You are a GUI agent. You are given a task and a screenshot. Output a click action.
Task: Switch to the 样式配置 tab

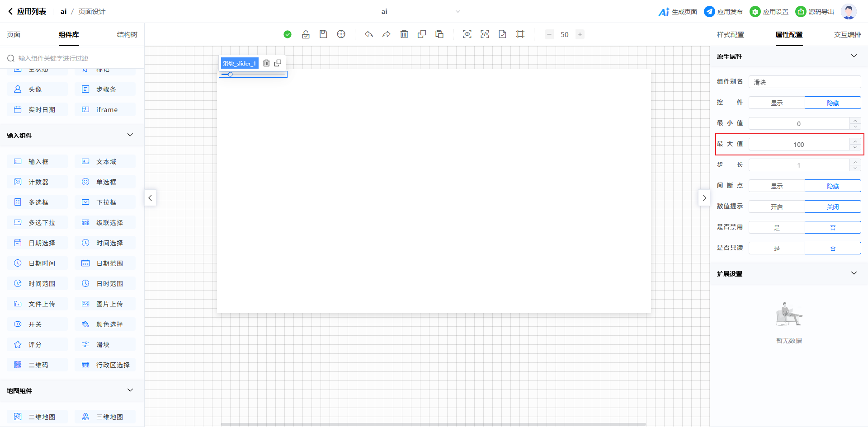pyautogui.click(x=730, y=35)
